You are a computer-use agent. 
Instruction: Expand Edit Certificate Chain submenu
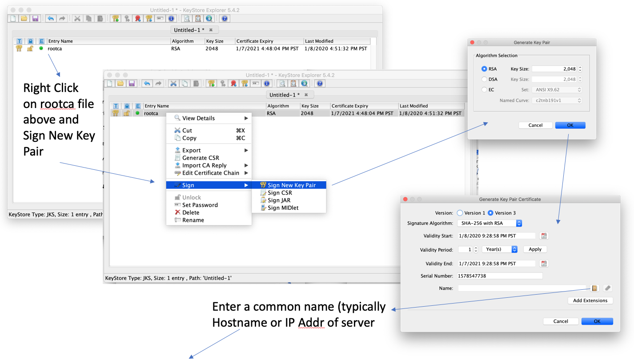tap(209, 173)
